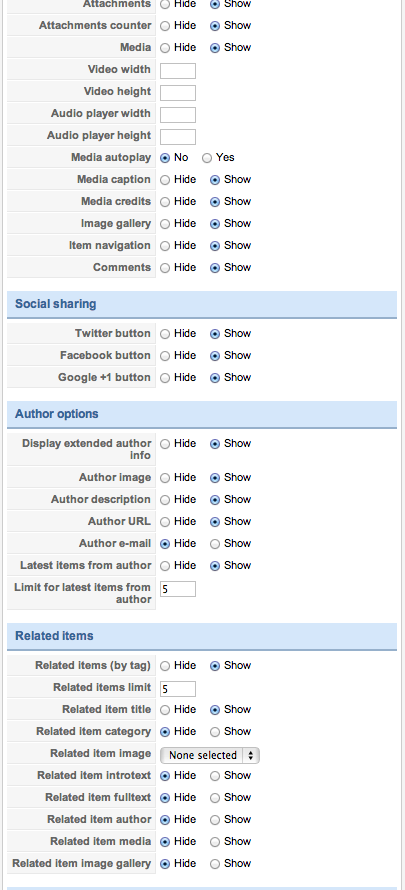This screenshot has height=890, width=405.
Task: Select Show for Author e-mail
Action: pos(215,544)
